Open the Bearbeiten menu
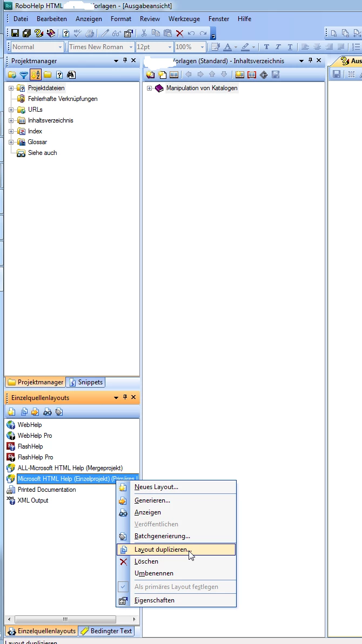Viewport: 362px width, 644px height. click(52, 19)
